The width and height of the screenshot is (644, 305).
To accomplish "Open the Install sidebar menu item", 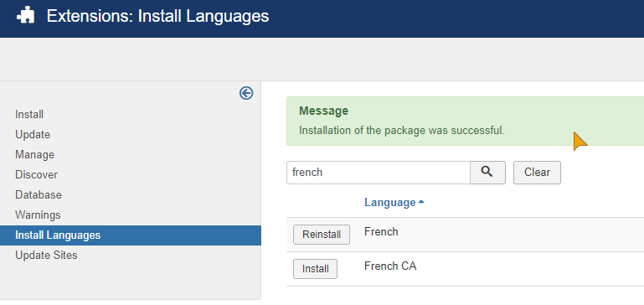I will tap(29, 114).
